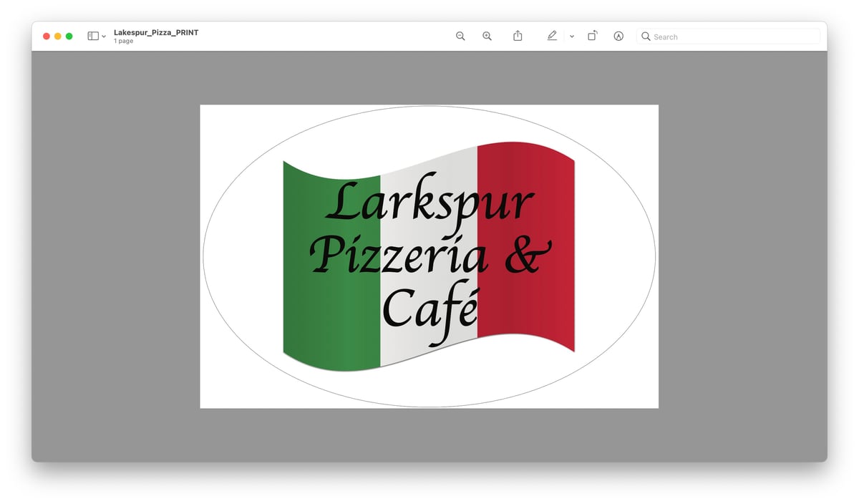Screen dimensions: 859x504
Task: Maximize the Preview window with green button
Action: 69,37
